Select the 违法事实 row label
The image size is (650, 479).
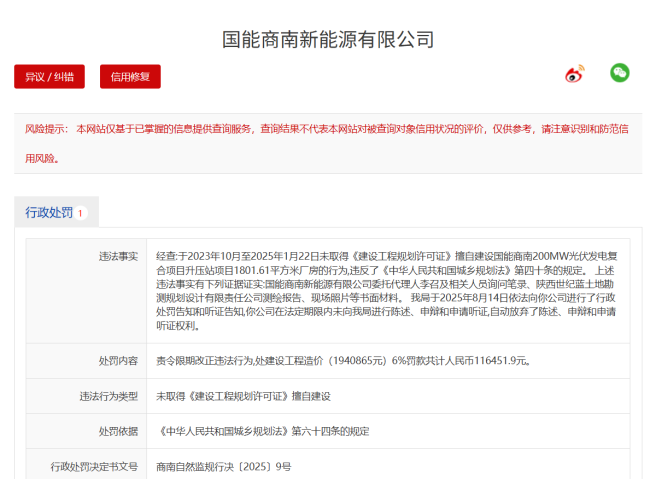(118, 257)
